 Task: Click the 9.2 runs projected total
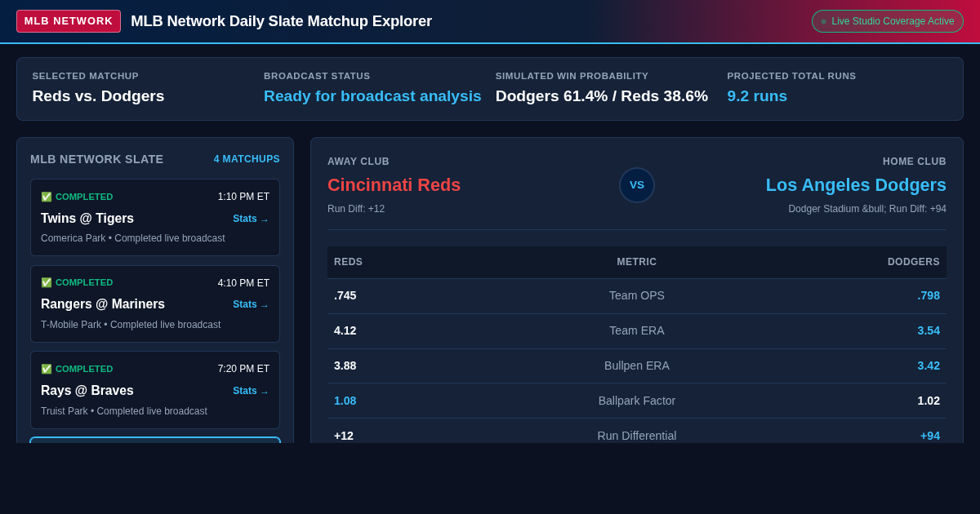pos(757,96)
